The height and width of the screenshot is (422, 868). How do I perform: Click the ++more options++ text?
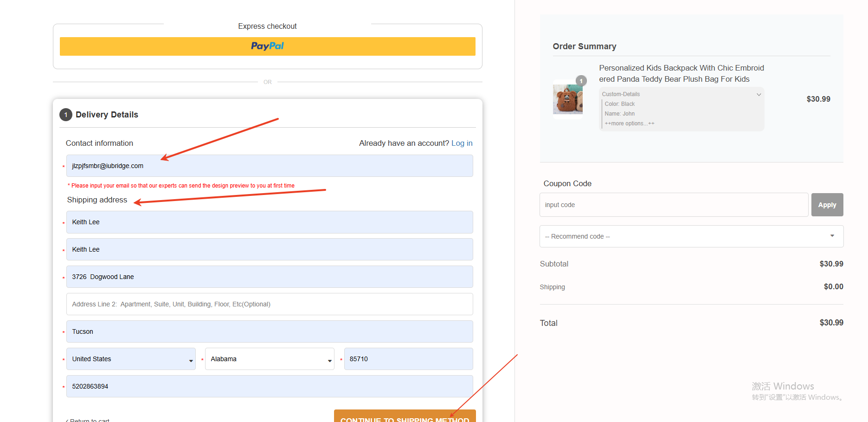point(629,123)
